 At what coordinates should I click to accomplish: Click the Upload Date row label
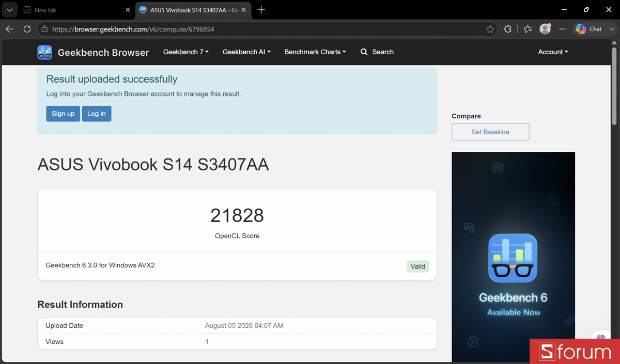[64, 326]
